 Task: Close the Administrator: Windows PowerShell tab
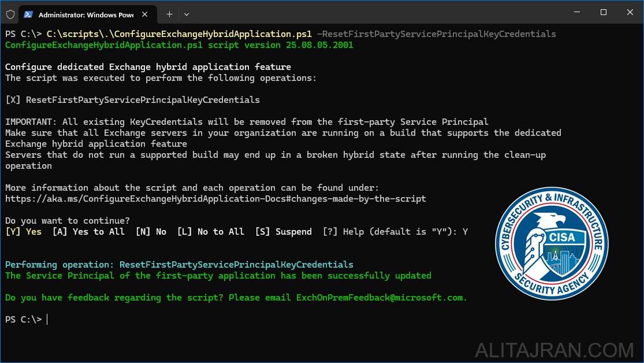click(x=144, y=14)
